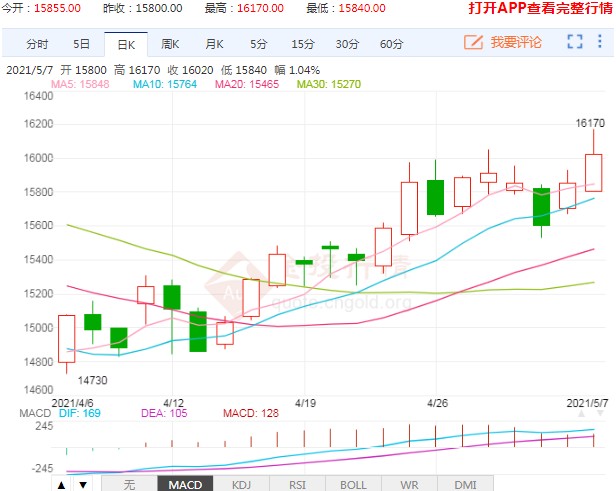Click the gray up arrow near 2021/5/7

581,413
